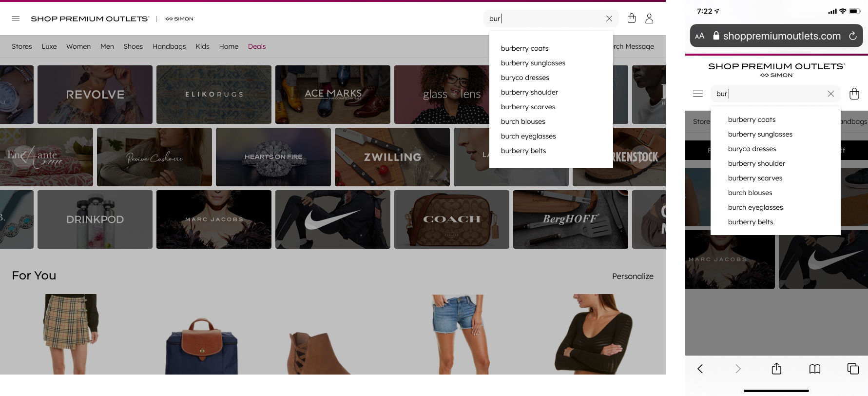
Task: Open the desktop Nike swoosh brand tile
Action: pyautogui.click(x=333, y=219)
